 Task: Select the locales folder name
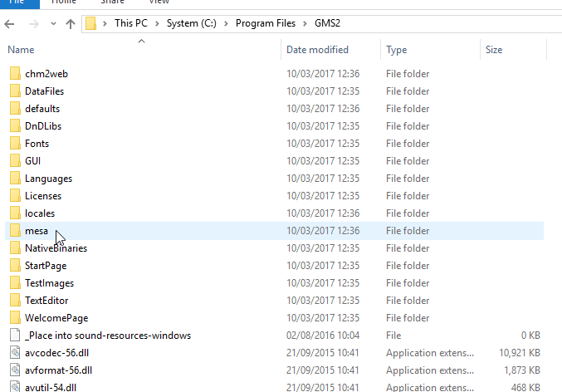pos(40,213)
